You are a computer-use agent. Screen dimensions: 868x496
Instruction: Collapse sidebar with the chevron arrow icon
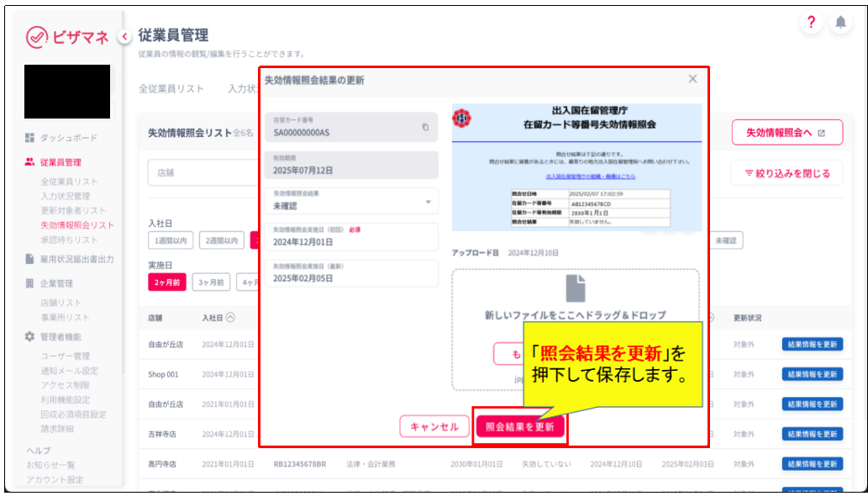click(x=124, y=36)
